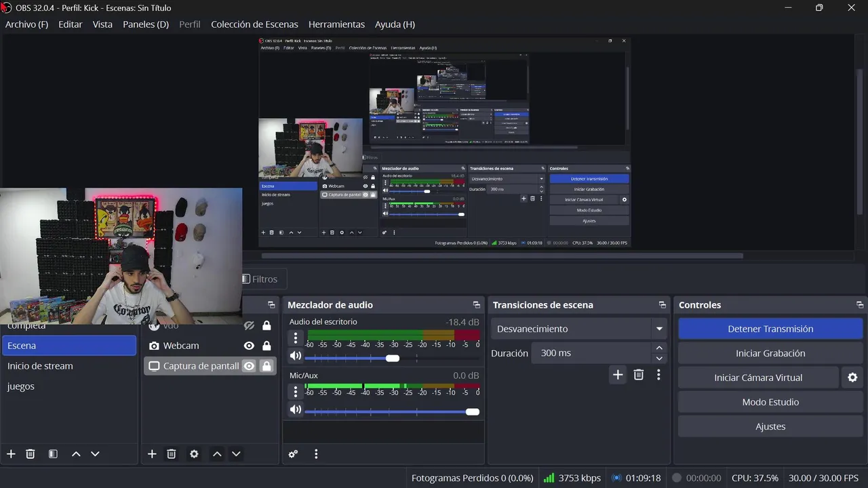Mute Mic/Aux speaker icon
868x488 pixels.
(x=295, y=409)
